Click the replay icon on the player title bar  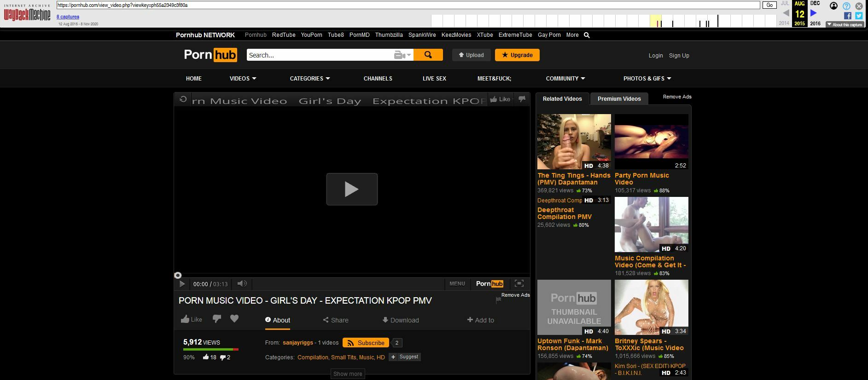(183, 99)
